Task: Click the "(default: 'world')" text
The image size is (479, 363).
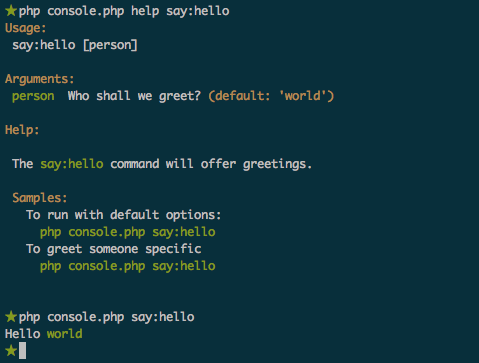Action: tap(271, 96)
